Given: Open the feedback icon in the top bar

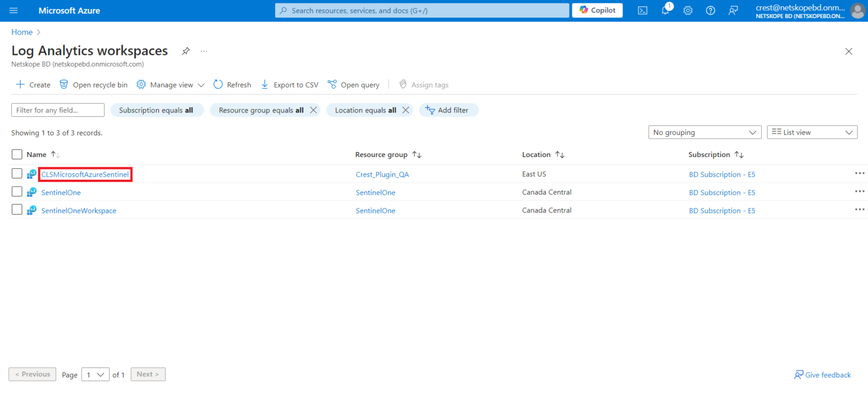Looking at the screenshot, I should [x=733, y=10].
